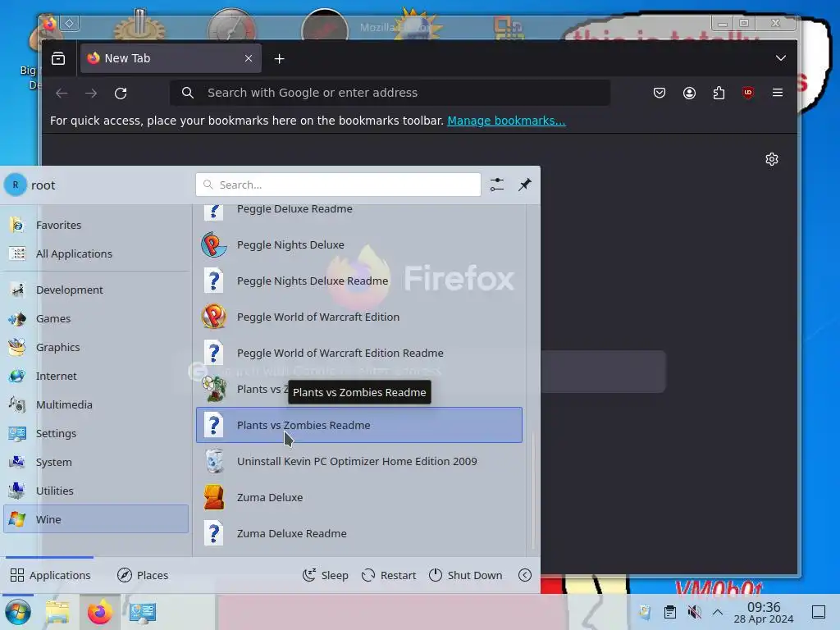840x630 pixels.
Task: Open the Games category
Action: (x=97, y=319)
